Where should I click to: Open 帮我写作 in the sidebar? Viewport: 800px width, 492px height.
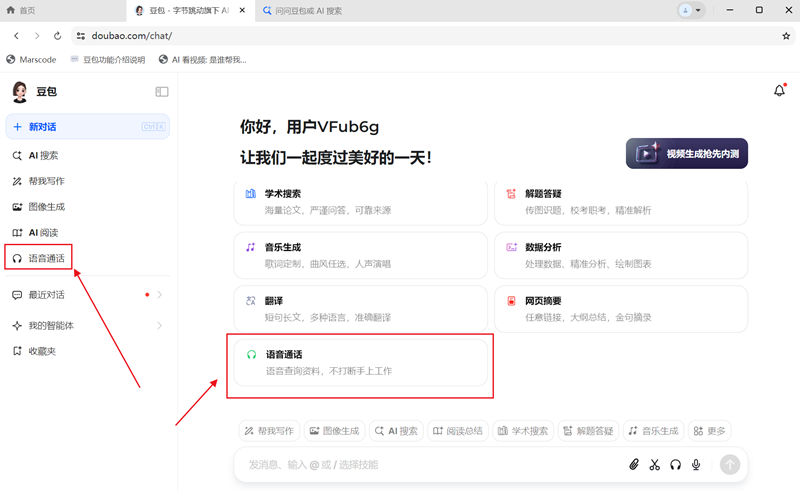[x=39, y=181]
